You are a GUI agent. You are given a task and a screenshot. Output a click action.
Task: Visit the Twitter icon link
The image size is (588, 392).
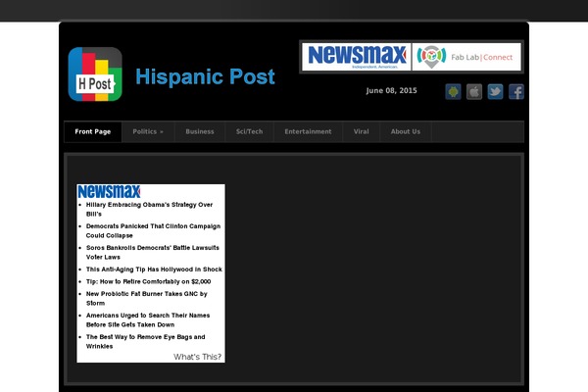[495, 91]
